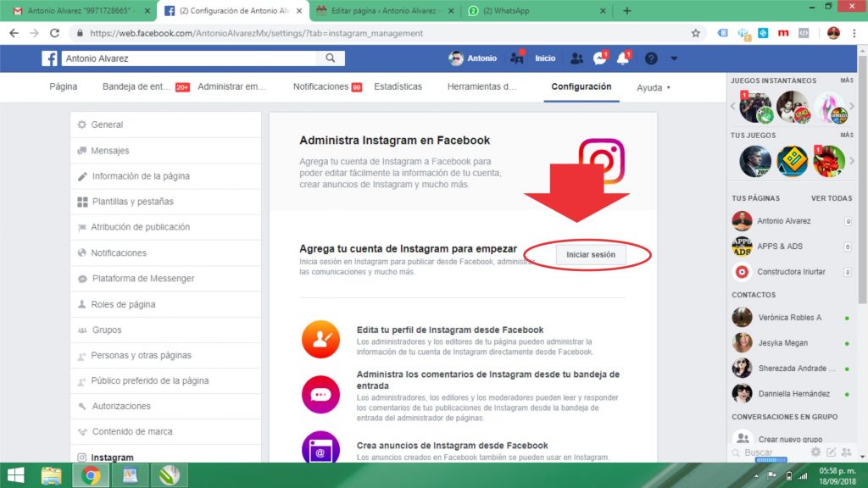Open the friend requests icon
This screenshot has height=488, width=868.
576,58
